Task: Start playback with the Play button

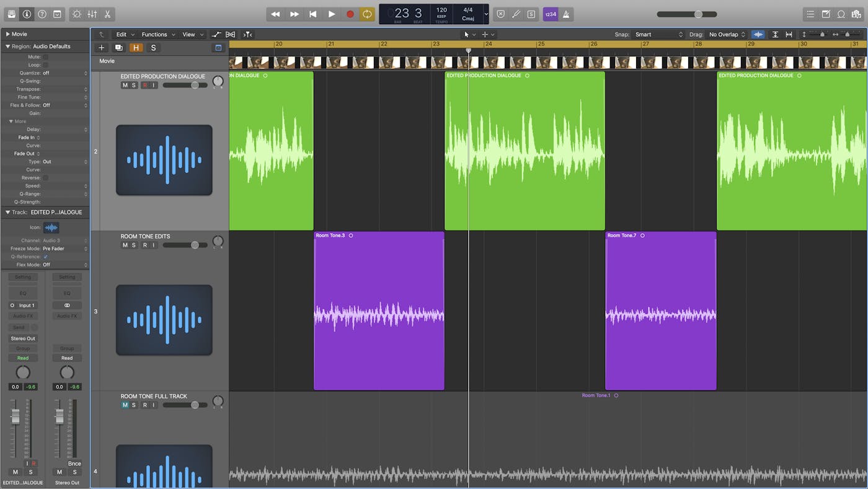Action: point(332,14)
